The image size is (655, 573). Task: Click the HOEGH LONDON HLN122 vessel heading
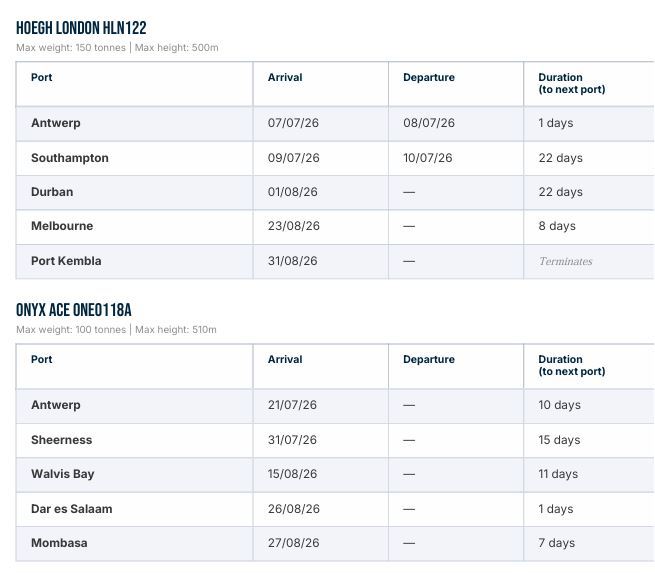[x=81, y=28]
